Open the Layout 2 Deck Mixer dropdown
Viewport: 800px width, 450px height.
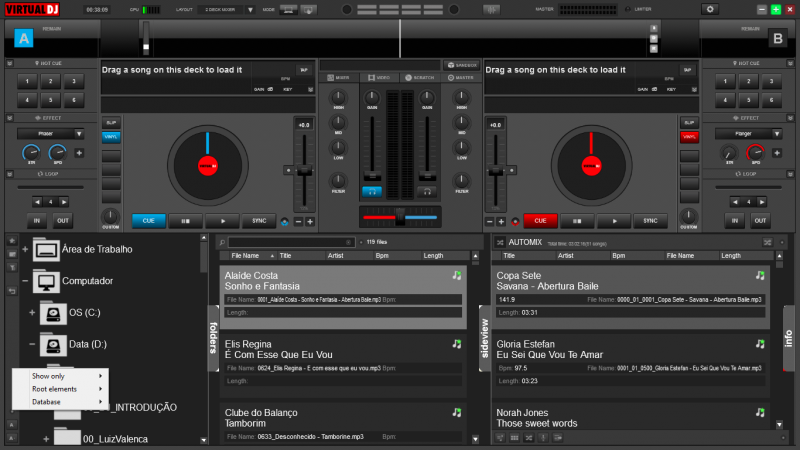(250, 10)
